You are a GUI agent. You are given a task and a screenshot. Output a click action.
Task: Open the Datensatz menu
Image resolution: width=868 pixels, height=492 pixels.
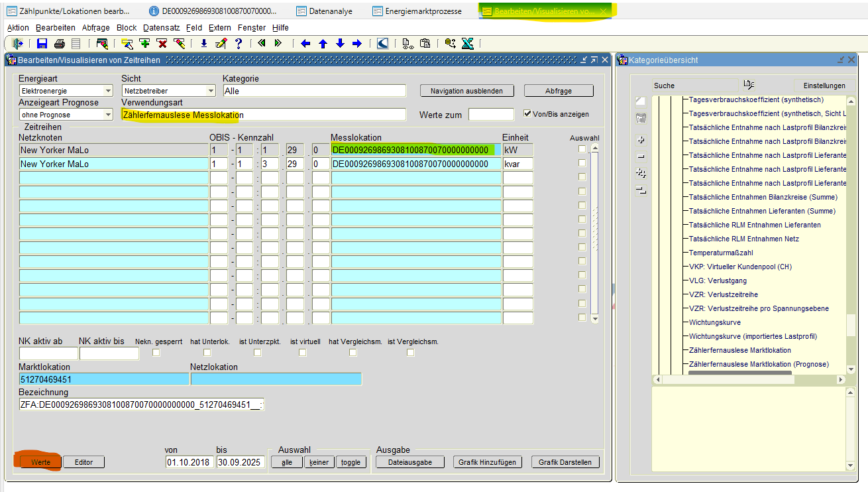pos(161,28)
